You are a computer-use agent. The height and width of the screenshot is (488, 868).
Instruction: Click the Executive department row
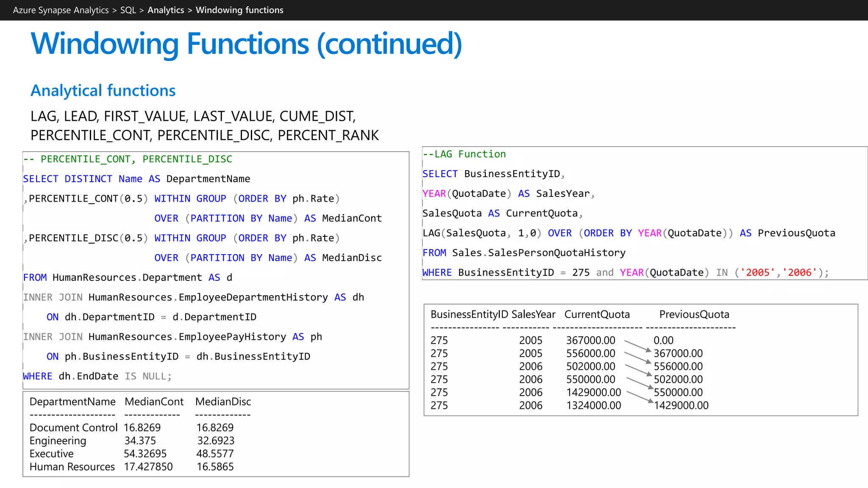click(51, 454)
